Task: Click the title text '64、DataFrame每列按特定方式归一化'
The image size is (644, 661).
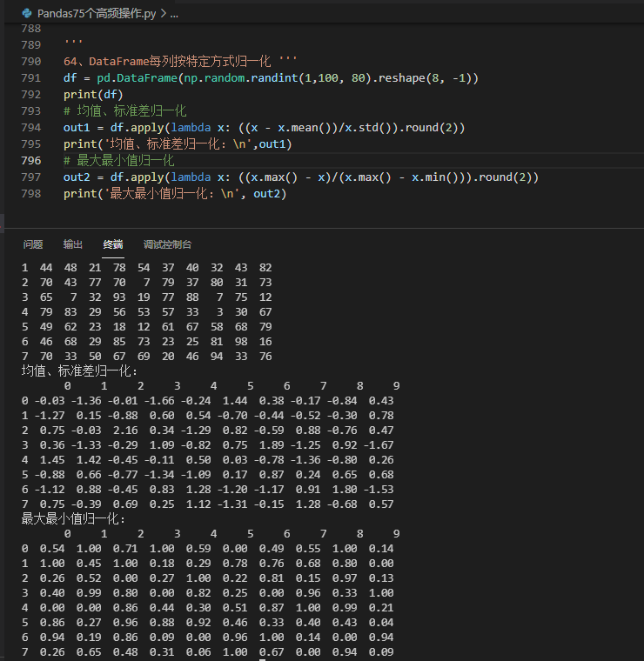Action: tap(167, 62)
